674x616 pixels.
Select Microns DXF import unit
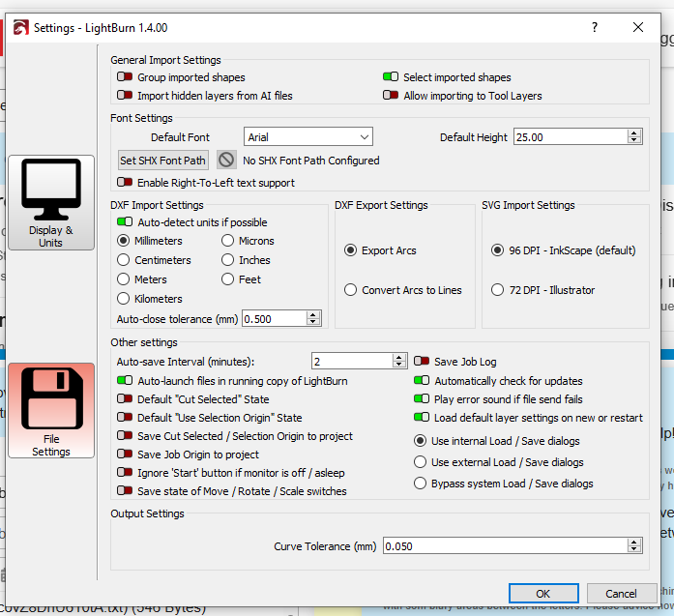228,241
